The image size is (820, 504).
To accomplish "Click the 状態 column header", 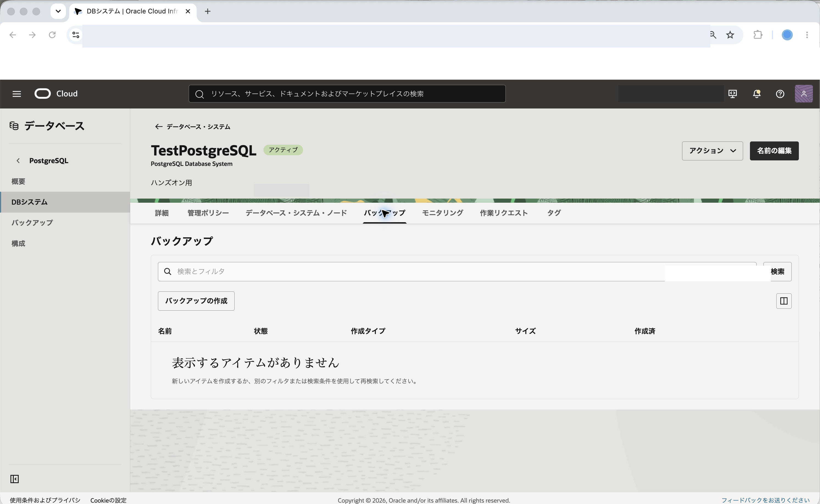I will click(x=261, y=331).
